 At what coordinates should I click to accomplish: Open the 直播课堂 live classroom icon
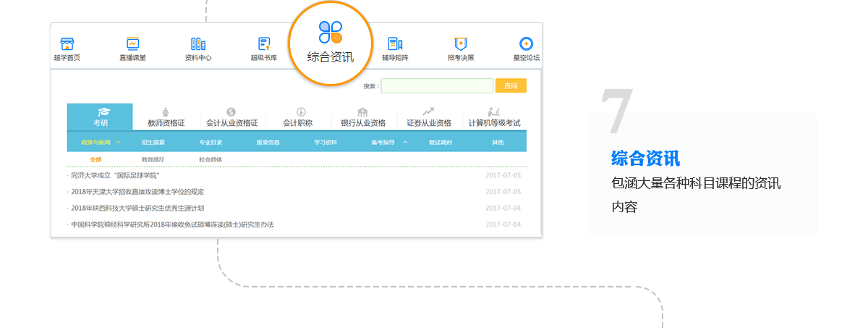pyautogui.click(x=132, y=44)
